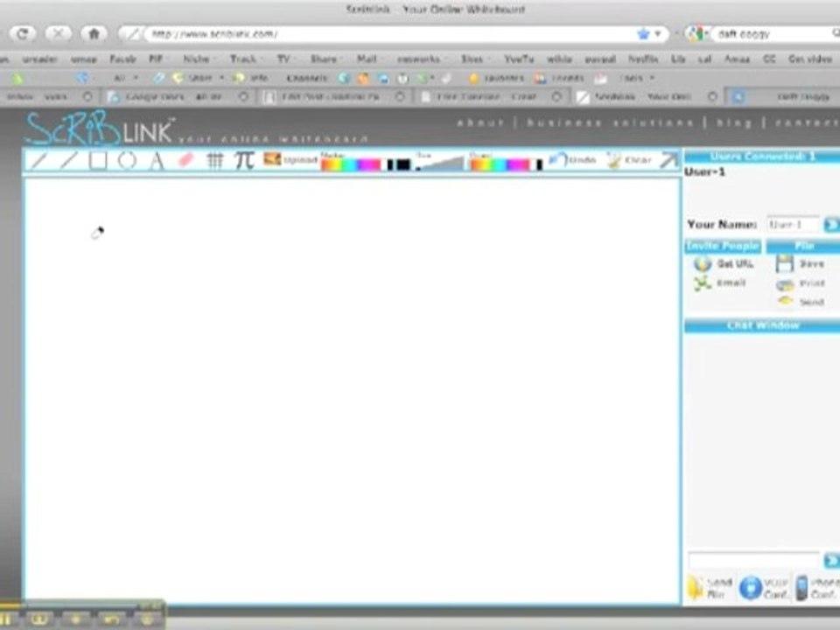Click Undo in whiteboard toolbar
The height and width of the screenshot is (630, 840).
(x=572, y=159)
